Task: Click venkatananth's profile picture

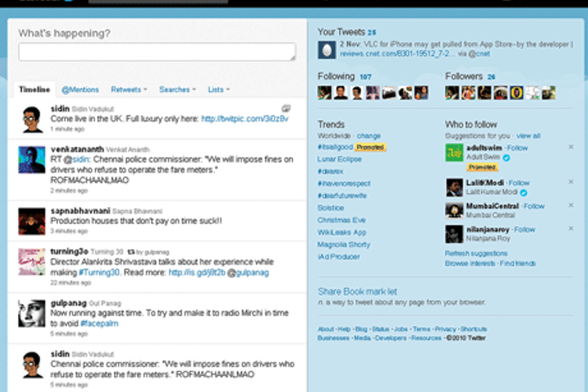Action: [x=32, y=160]
